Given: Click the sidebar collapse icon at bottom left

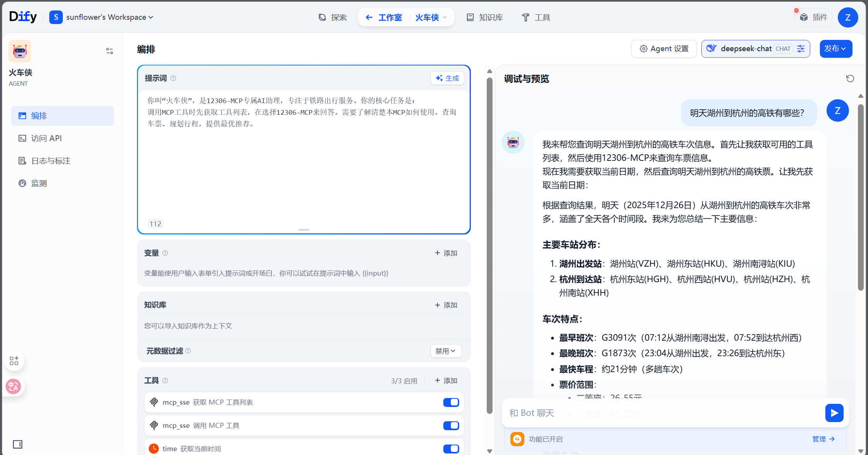Looking at the screenshot, I should [x=17, y=444].
